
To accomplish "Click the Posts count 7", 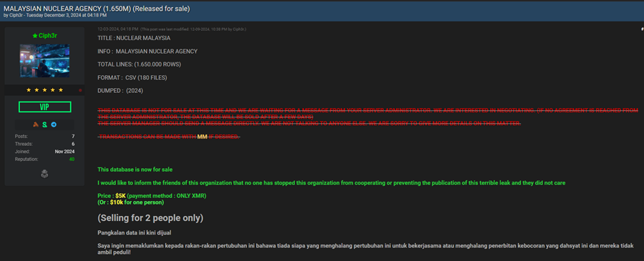I will pyautogui.click(x=73, y=137).
